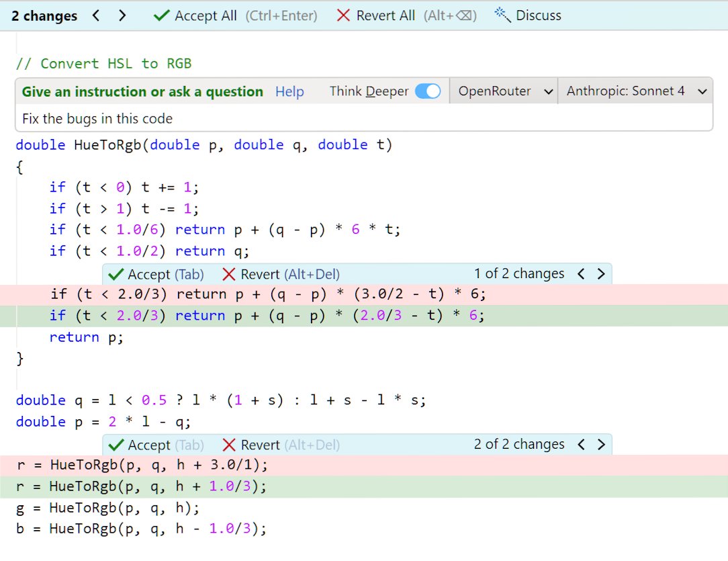This screenshot has width=728, height=561.
Task: Click next-change arrow in top toolbar
Action: pyautogui.click(x=122, y=15)
